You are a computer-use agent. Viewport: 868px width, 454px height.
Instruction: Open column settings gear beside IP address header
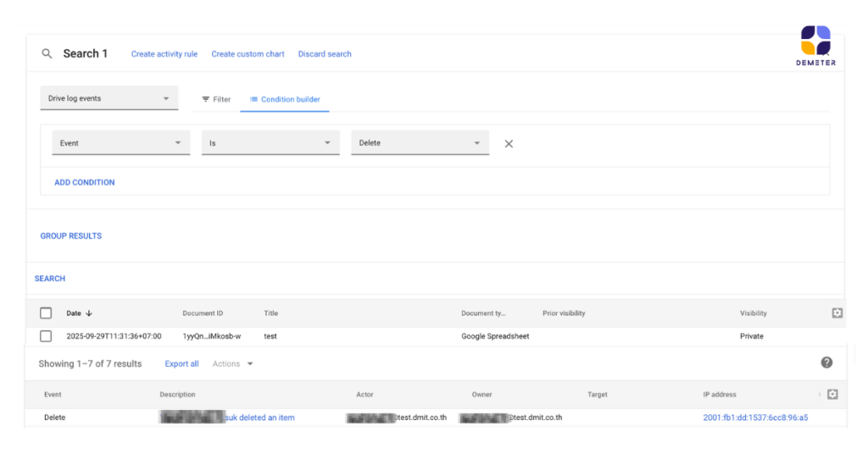tap(832, 395)
